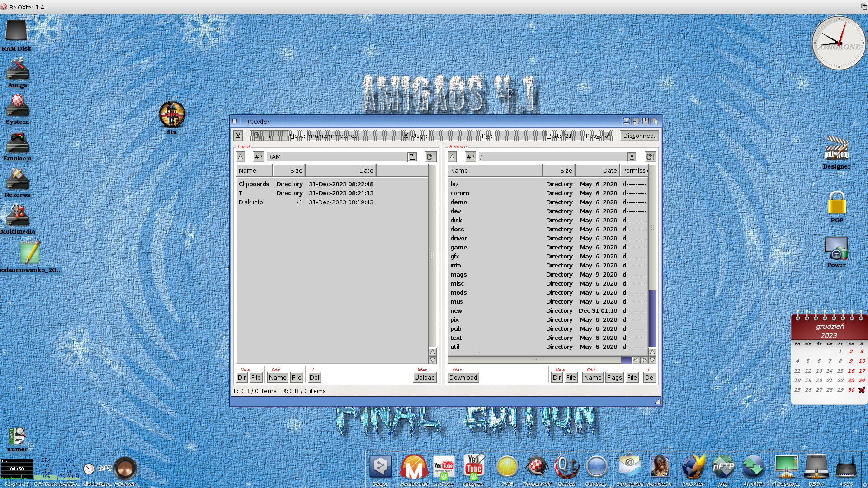The height and width of the screenshot is (488, 868).
Task: Click the PW password field
Action: pos(519,136)
